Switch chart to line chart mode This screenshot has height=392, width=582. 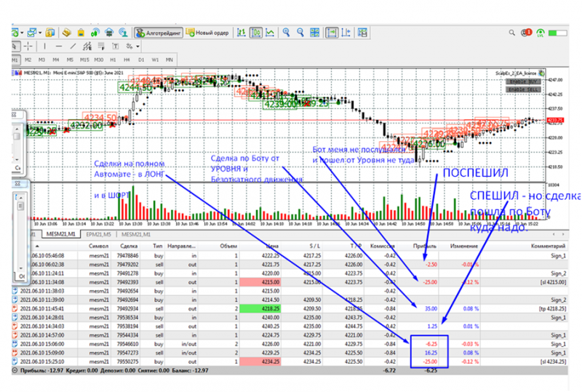[270, 33]
